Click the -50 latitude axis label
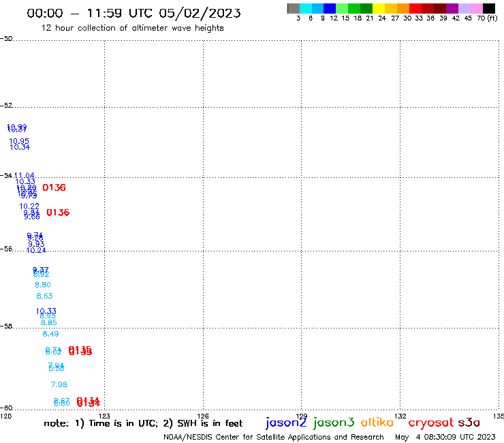 point(6,39)
